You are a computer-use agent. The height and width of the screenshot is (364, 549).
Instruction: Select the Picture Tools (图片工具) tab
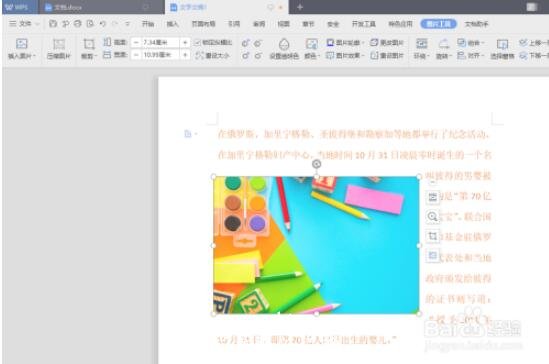pos(438,24)
